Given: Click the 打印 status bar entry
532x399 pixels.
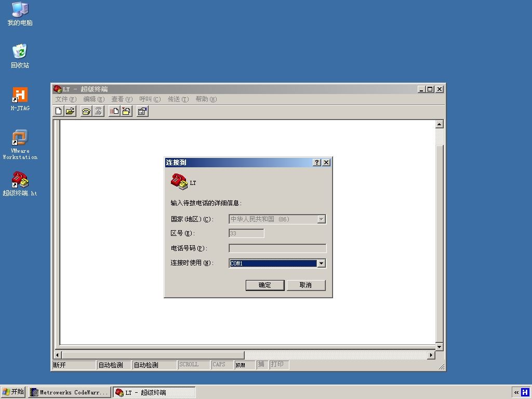Looking at the screenshot, I should point(279,365).
